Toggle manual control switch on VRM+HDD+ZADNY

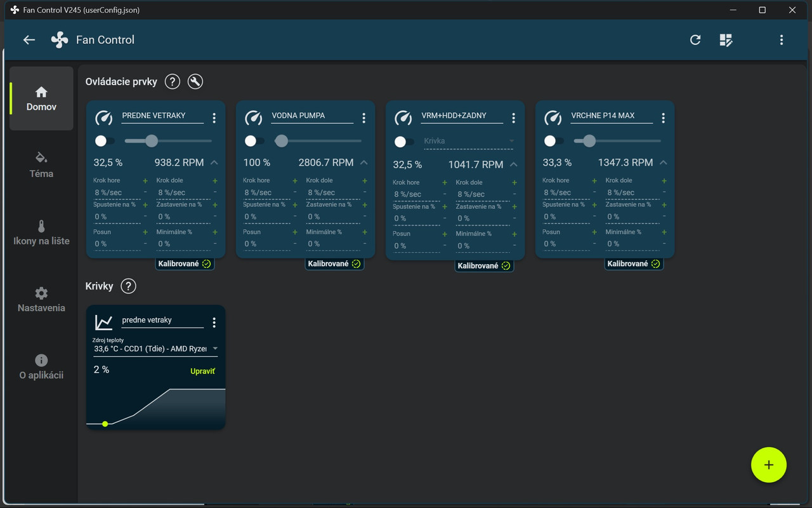(x=404, y=142)
